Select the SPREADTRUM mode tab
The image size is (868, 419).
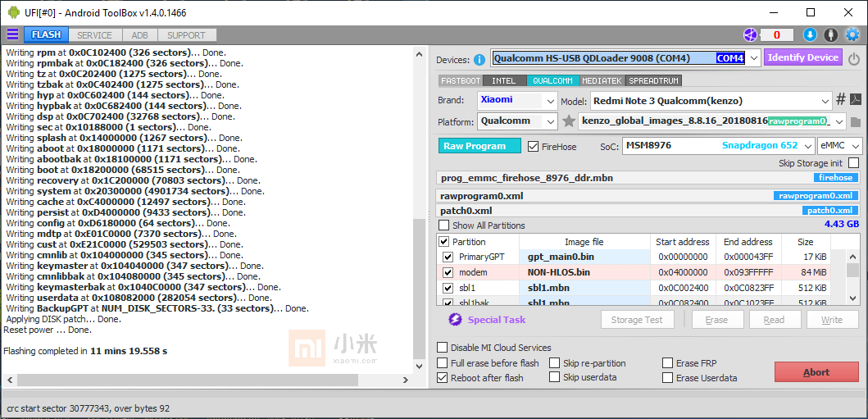click(x=654, y=81)
